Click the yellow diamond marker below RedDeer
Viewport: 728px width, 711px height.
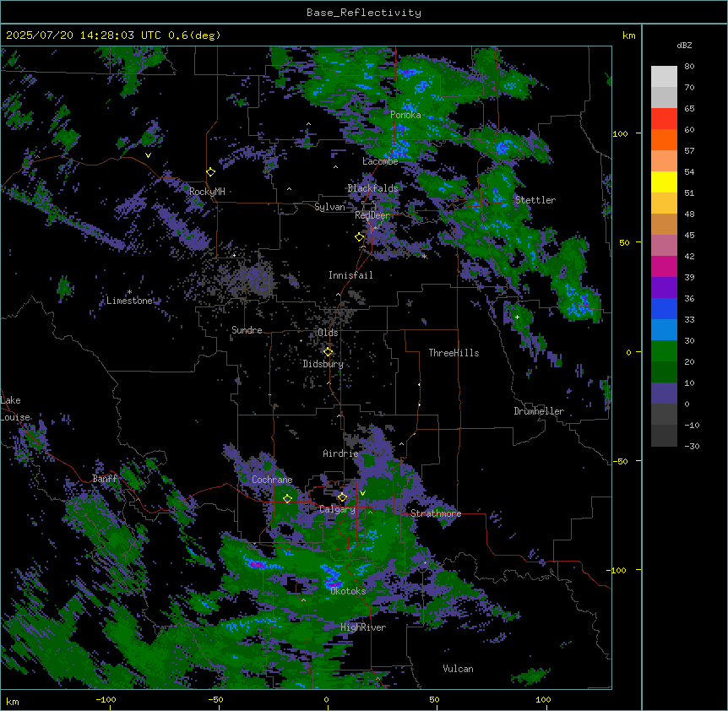359,237
